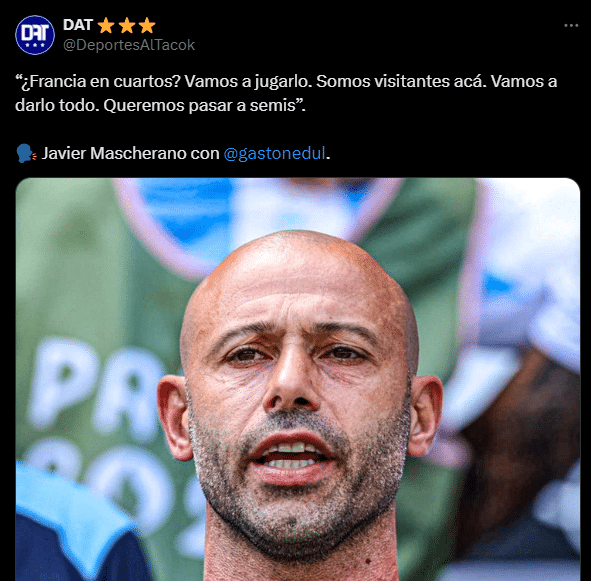
Task: Click the blurred person wearing a white cap
Action: coord(520,415)
